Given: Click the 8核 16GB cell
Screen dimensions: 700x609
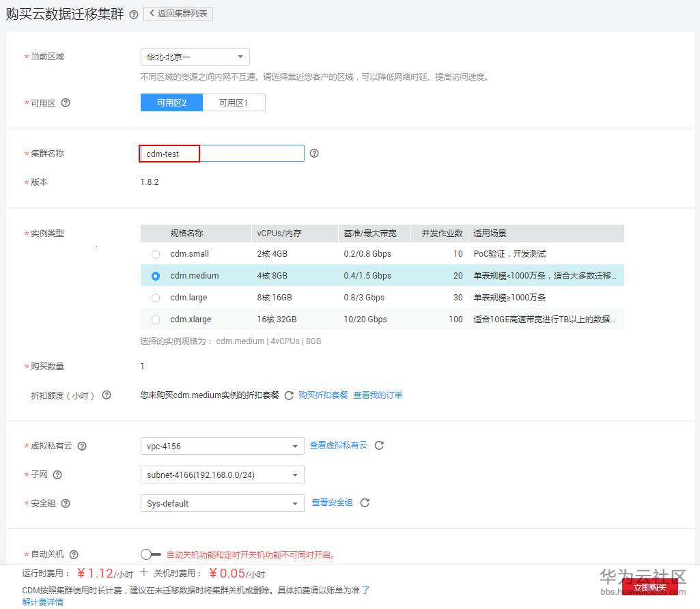Looking at the screenshot, I should pos(274,298).
